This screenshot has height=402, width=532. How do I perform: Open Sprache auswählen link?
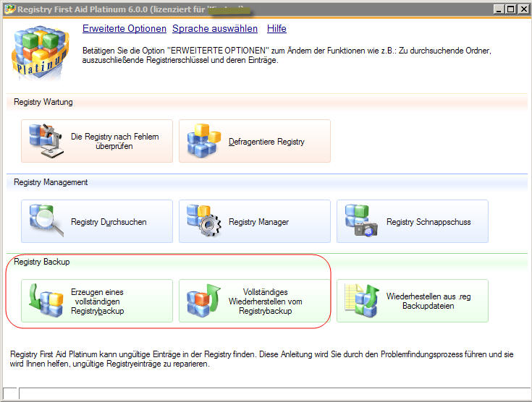tap(215, 28)
